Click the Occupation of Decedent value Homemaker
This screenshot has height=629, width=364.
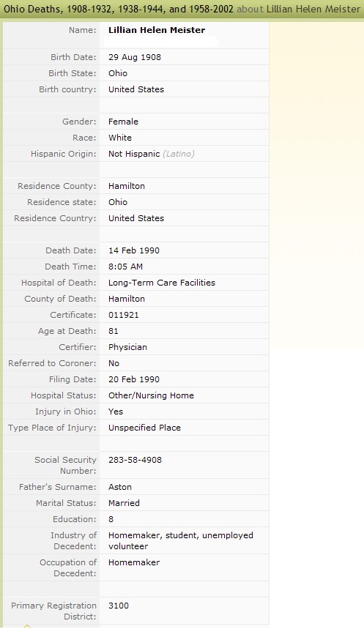(133, 562)
